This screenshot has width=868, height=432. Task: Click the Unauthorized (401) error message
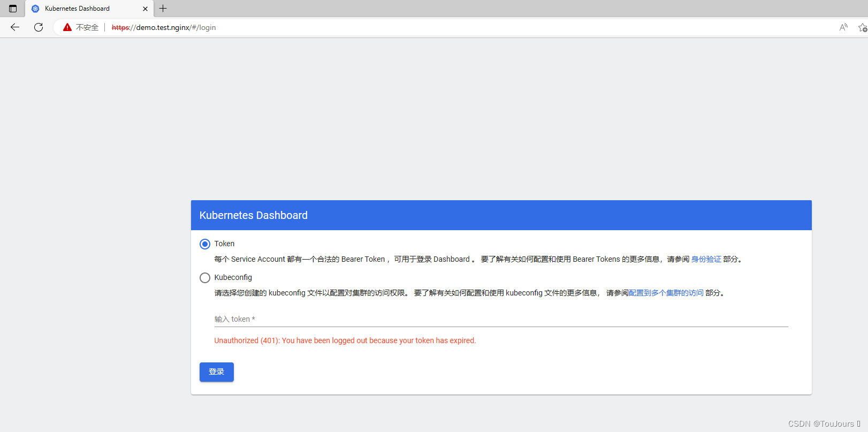(345, 340)
